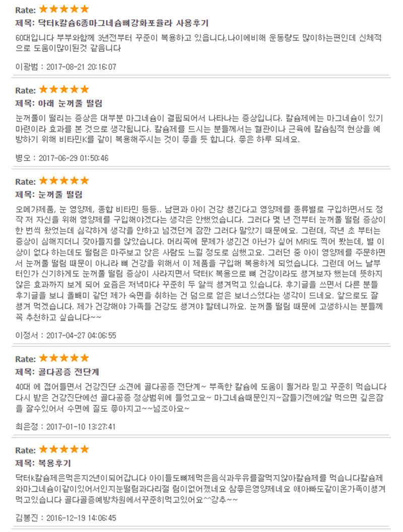Click the star rating above '골다공증 전단계'
403x532 pixels.
pyautogui.click(x=64, y=358)
